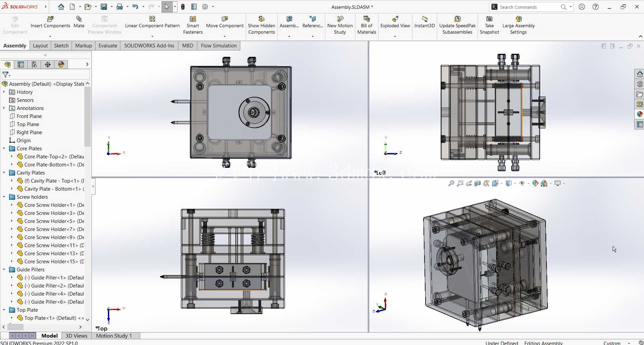Select the 3D Views bottom tab

76,336
